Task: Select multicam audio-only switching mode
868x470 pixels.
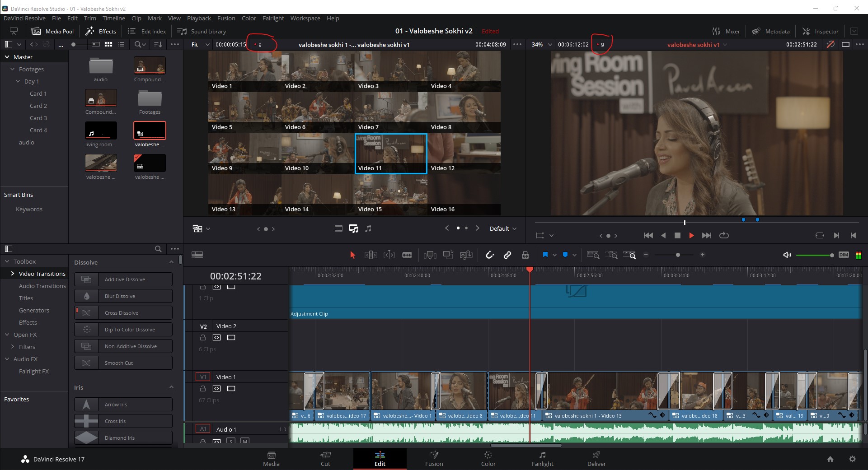Action: pyautogui.click(x=368, y=229)
